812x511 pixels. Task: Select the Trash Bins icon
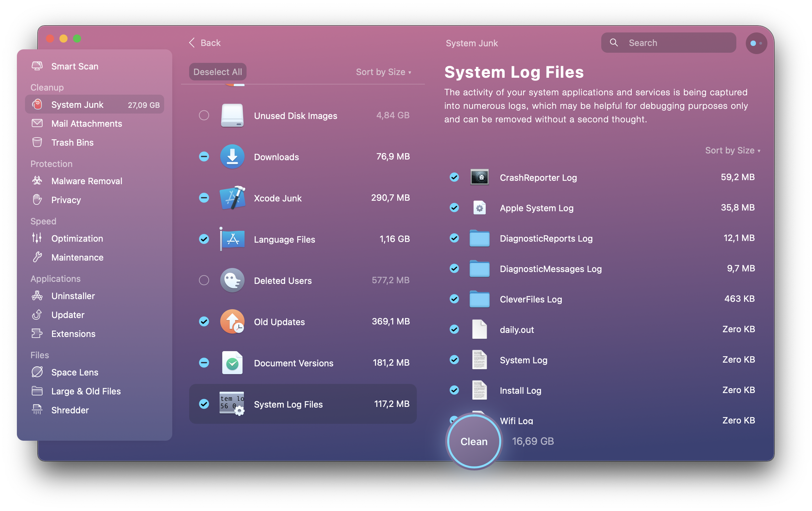[x=36, y=143]
